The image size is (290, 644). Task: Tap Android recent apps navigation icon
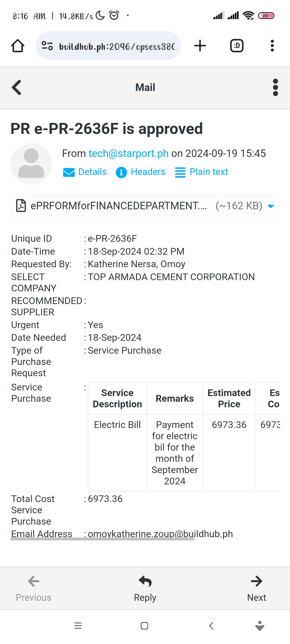coord(78,626)
